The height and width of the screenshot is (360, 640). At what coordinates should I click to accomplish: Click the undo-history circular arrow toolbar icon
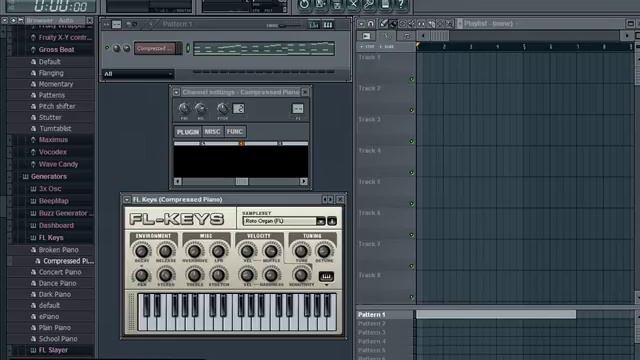(x=304, y=4)
